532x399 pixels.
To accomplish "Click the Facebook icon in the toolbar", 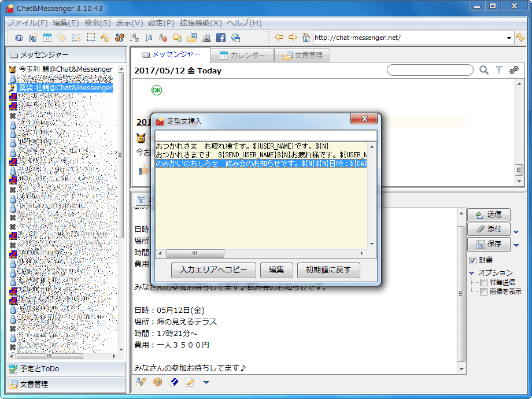I will tap(220, 38).
